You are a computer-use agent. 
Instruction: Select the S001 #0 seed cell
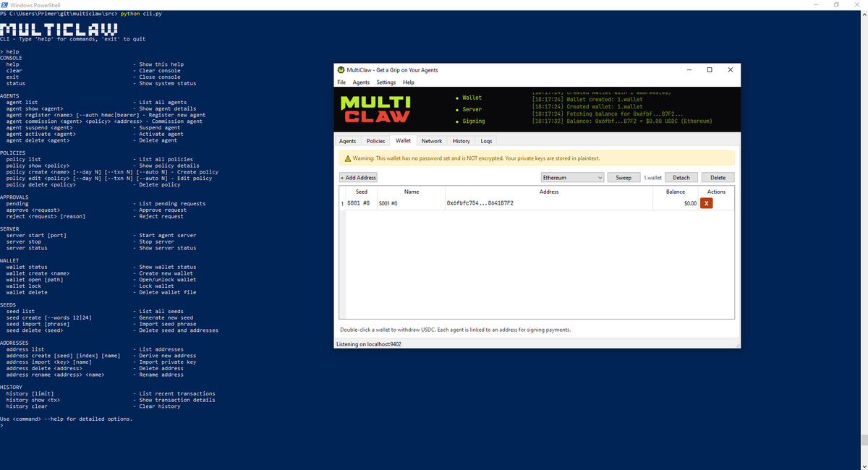[x=362, y=203]
